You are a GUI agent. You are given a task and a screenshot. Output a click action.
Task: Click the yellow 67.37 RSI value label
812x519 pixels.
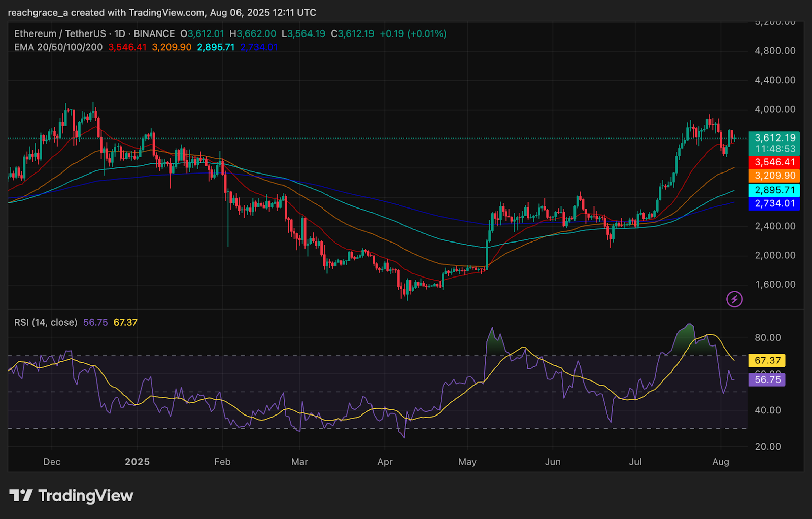click(x=767, y=360)
